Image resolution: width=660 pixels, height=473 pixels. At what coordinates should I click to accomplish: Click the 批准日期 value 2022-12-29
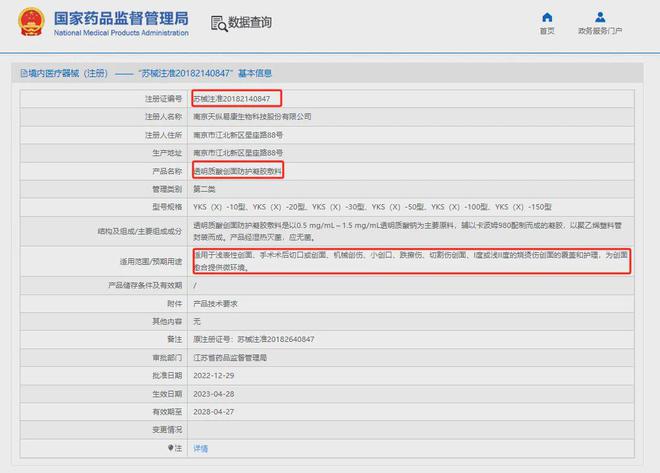click(213, 375)
